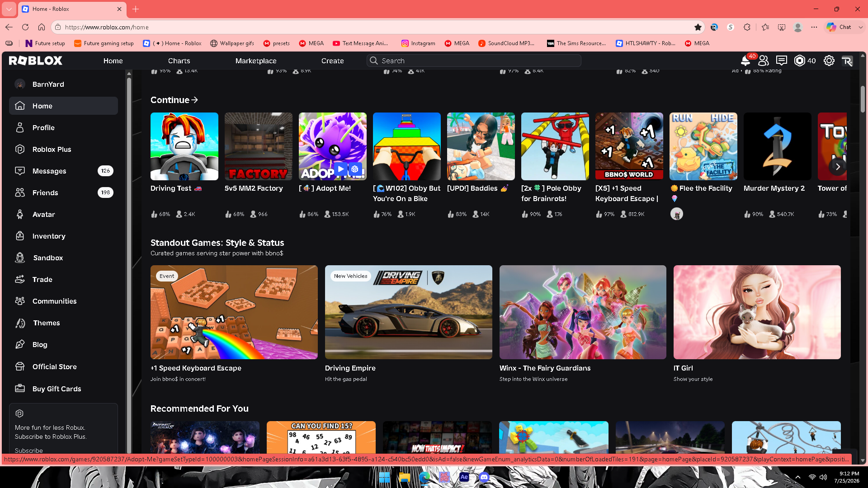
Task: Open the Adopt Me! game thumbnail
Action: click(x=333, y=146)
